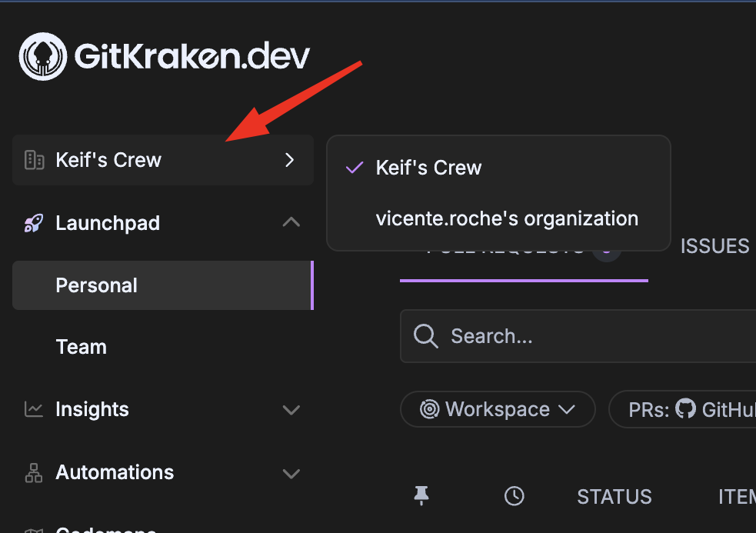Click the Workspace target icon

[430, 409]
